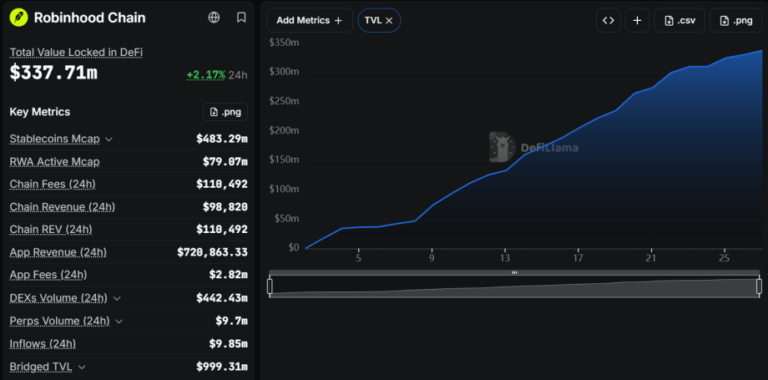Expand the DEXs Volume (24h) chevron
The width and height of the screenshot is (768, 380).
click(117, 298)
